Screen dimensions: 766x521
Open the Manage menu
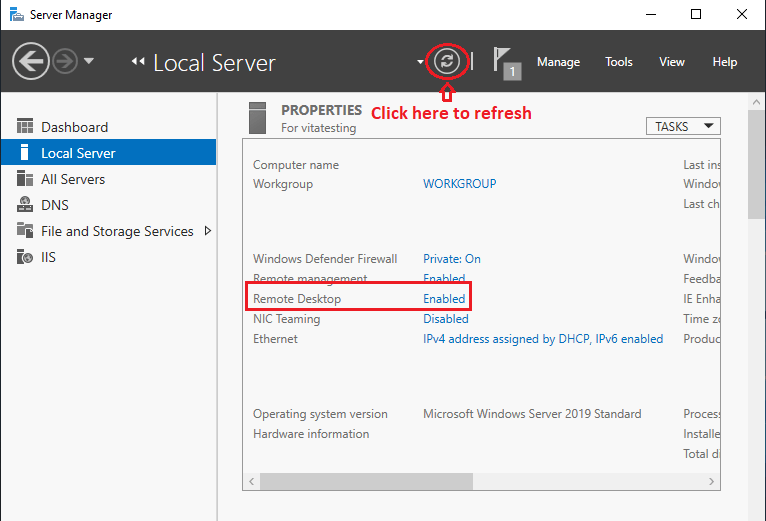pyautogui.click(x=558, y=62)
